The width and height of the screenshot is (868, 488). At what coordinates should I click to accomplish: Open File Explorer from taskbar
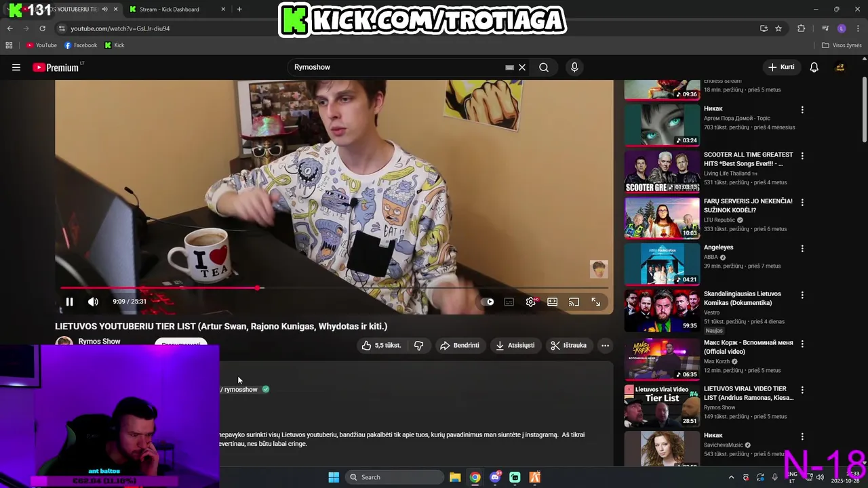tap(455, 477)
